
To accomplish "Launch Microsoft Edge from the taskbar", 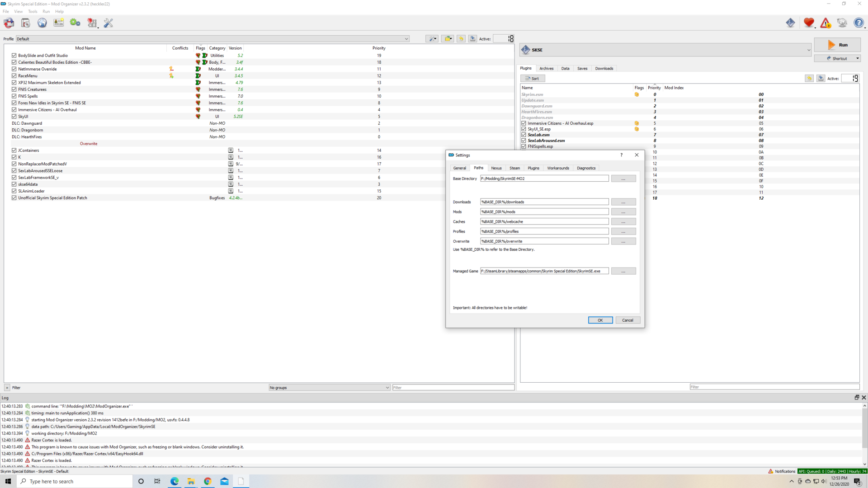I will 175,481.
